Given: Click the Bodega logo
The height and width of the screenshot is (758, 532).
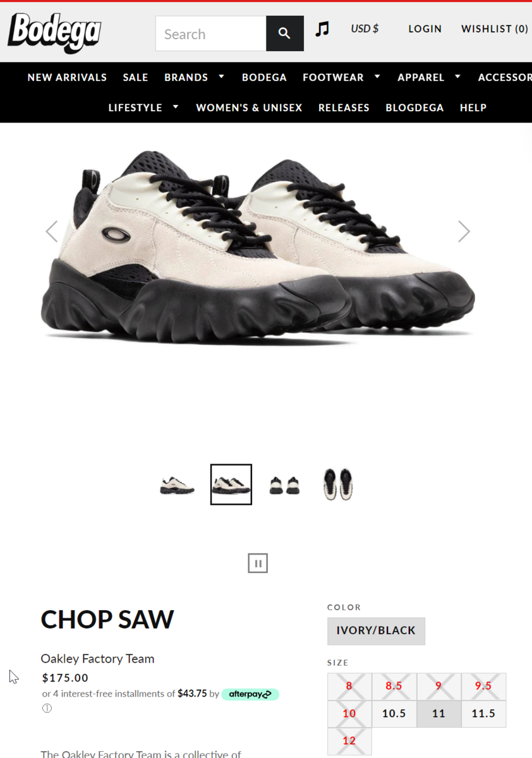Looking at the screenshot, I should click(x=55, y=33).
